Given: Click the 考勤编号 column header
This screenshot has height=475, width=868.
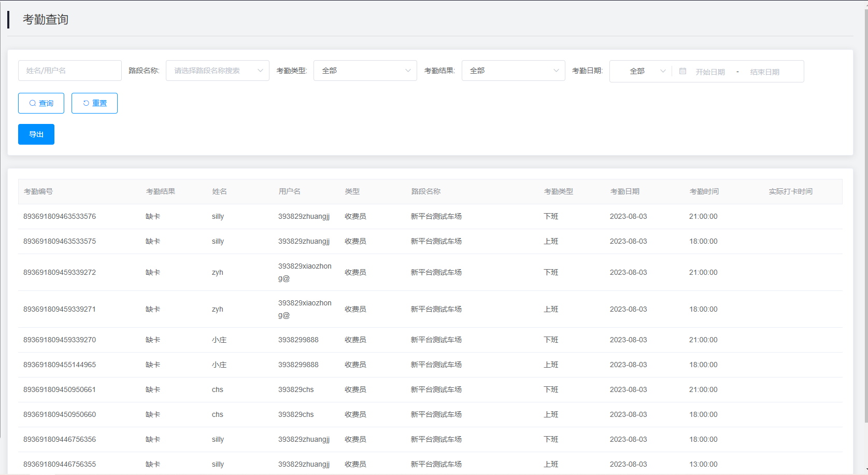Looking at the screenshot, I should [x=38, y=191].
